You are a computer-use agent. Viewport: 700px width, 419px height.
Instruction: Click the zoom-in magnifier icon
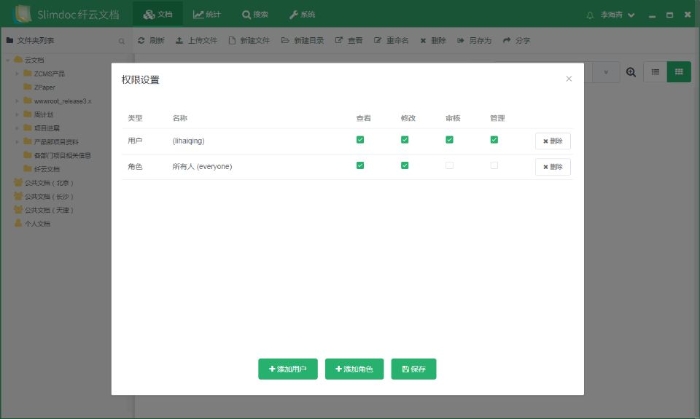631,72
